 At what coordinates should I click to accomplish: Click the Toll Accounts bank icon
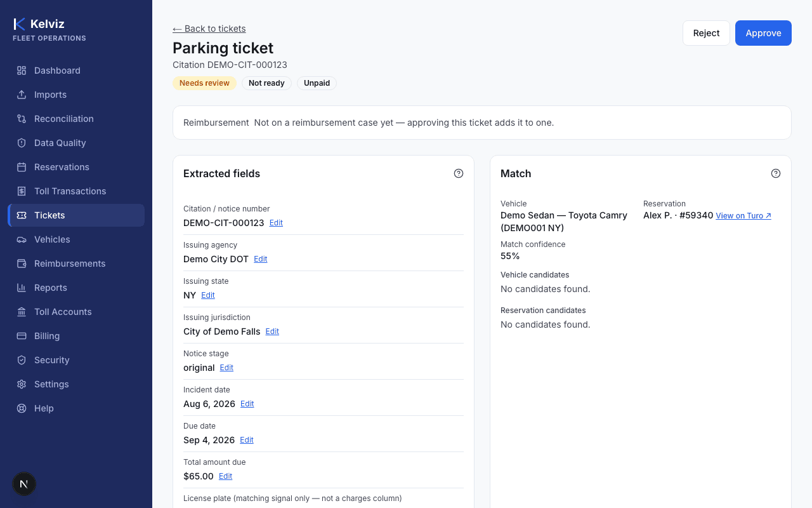coord(22,312)
